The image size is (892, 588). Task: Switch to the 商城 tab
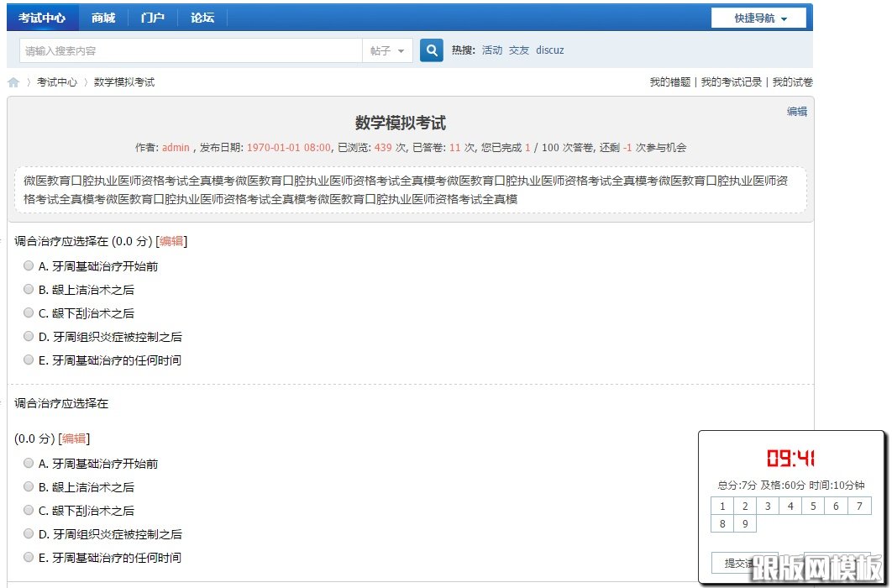pyautogui.click(x=102, y=17)
